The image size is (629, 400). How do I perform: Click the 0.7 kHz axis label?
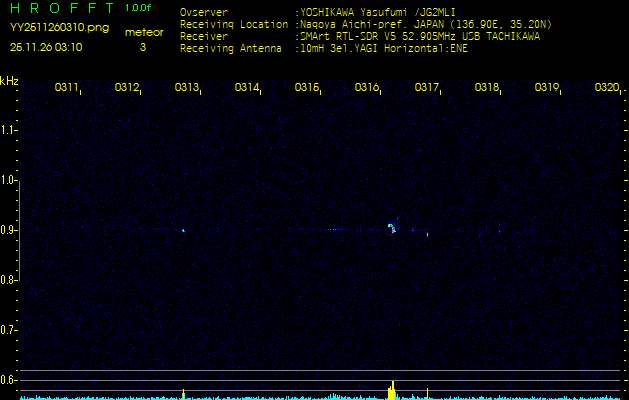(8, 330)
